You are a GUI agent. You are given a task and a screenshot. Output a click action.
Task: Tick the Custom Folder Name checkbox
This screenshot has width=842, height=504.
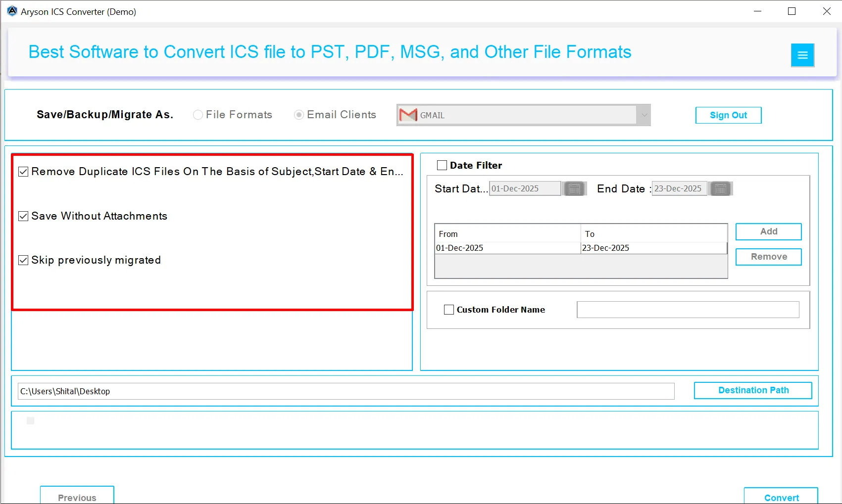pyautogui.click(x=449, y=310)
